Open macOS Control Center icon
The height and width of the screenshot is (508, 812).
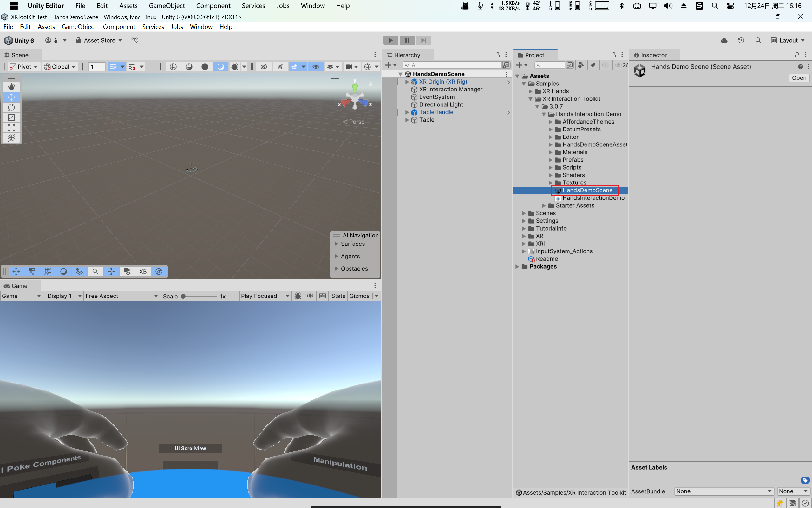pyautogui.click(x=730, y=6)
